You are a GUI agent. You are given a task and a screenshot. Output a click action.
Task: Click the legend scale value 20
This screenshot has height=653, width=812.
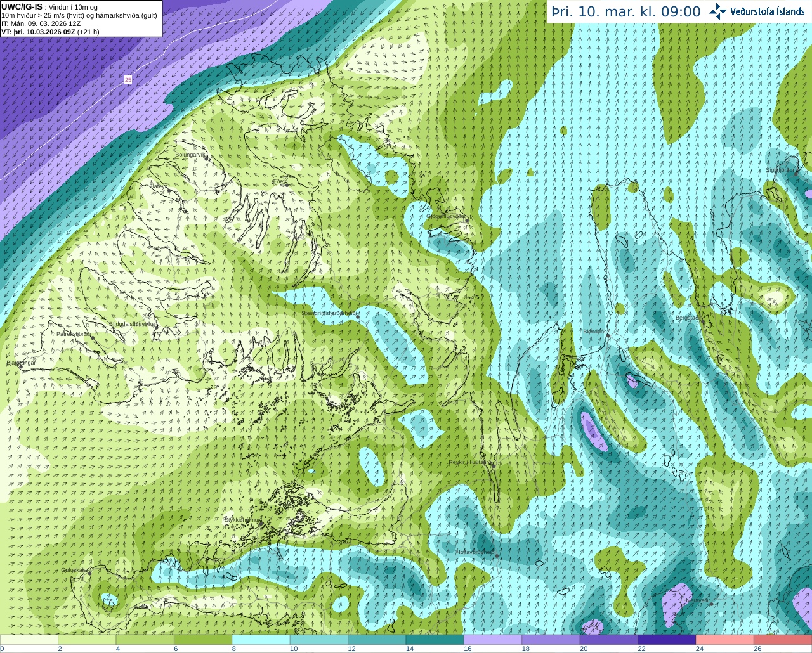584,649
